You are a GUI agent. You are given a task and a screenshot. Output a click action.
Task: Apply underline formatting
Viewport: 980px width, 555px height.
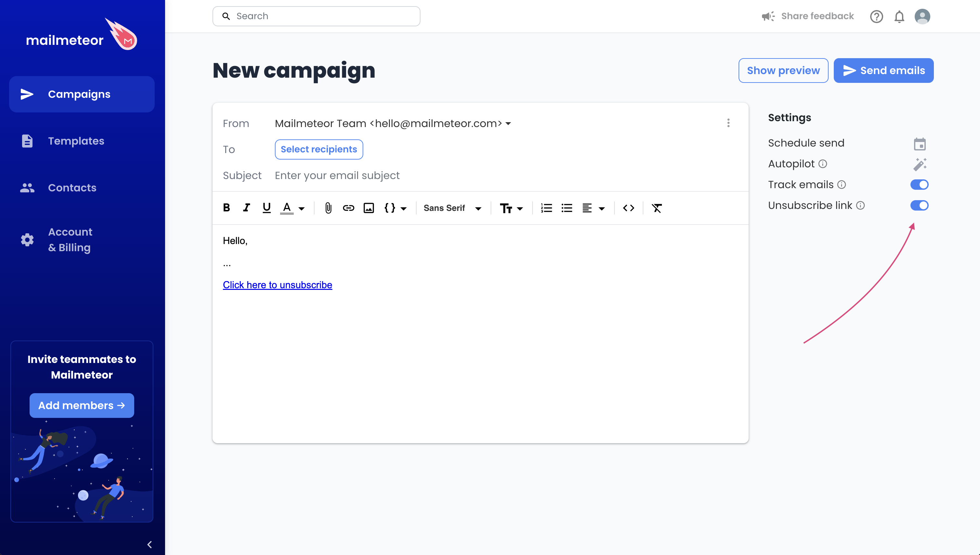[x=266, y=208]
